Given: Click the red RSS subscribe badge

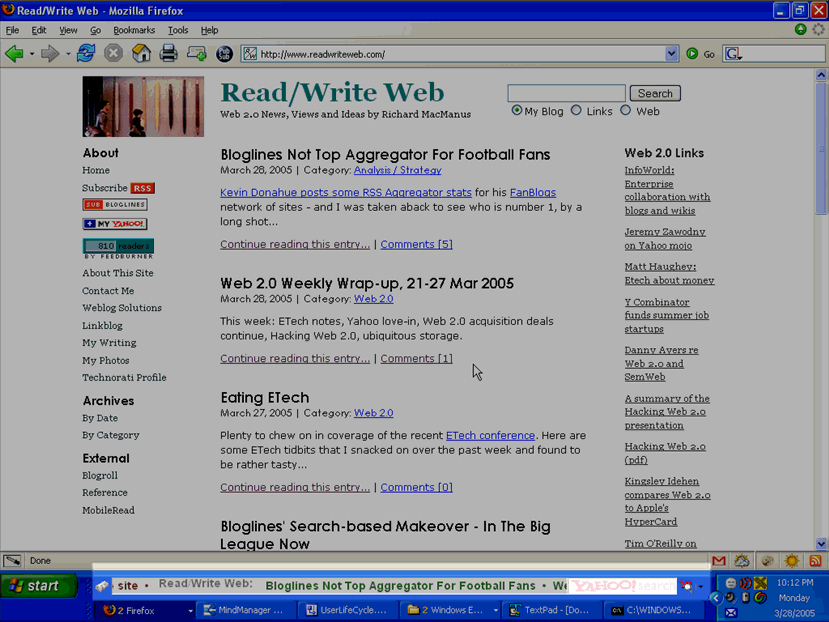Looking at the screenshot, I should [x=142, y=188].
